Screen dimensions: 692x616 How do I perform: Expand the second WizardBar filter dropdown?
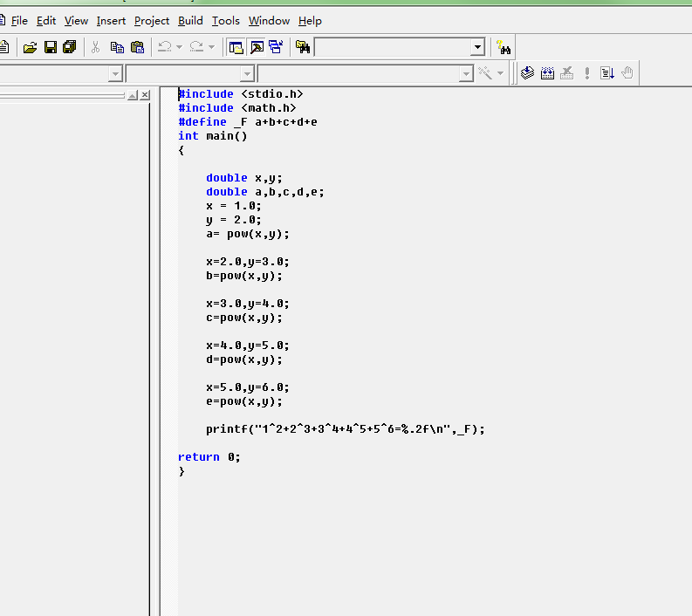pos(247,73)
